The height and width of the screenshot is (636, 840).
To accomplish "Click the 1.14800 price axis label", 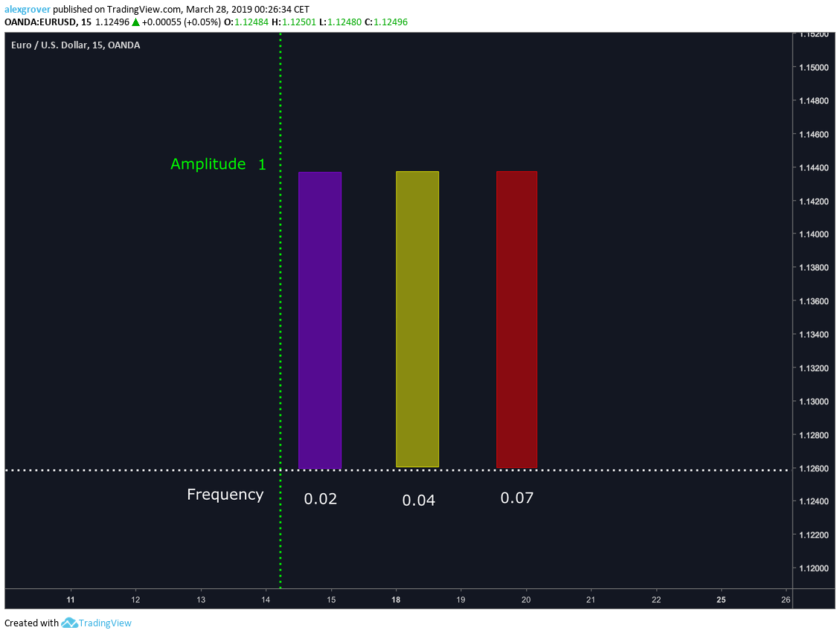I will click(813, 100).
